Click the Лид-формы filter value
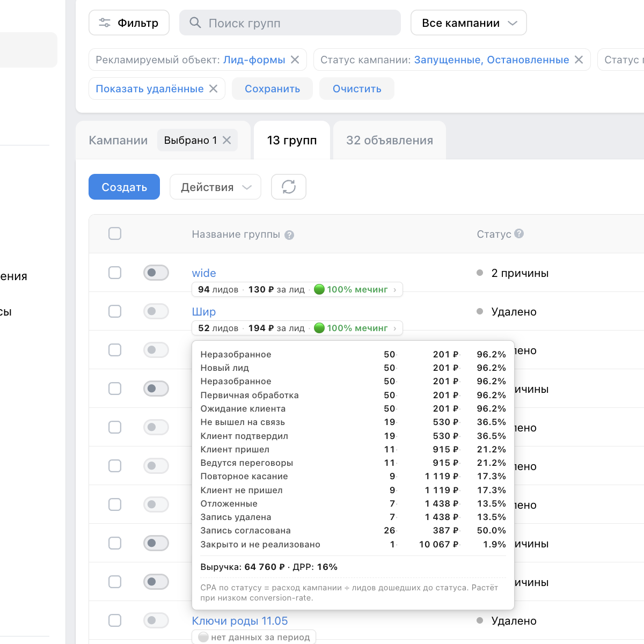 [x=254, y=60]
